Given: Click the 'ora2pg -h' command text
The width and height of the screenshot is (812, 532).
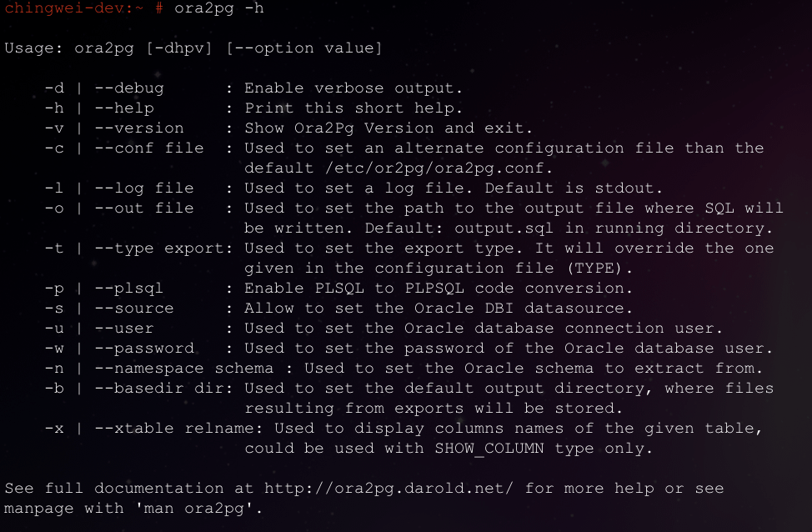Looking at the screenshot, I should pos(219,8).
